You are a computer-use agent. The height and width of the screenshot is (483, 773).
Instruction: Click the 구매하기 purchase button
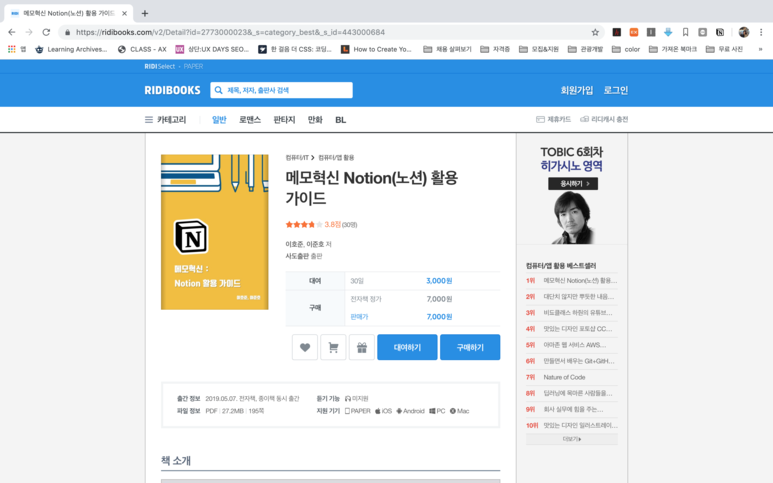click(x=470, y=347)
